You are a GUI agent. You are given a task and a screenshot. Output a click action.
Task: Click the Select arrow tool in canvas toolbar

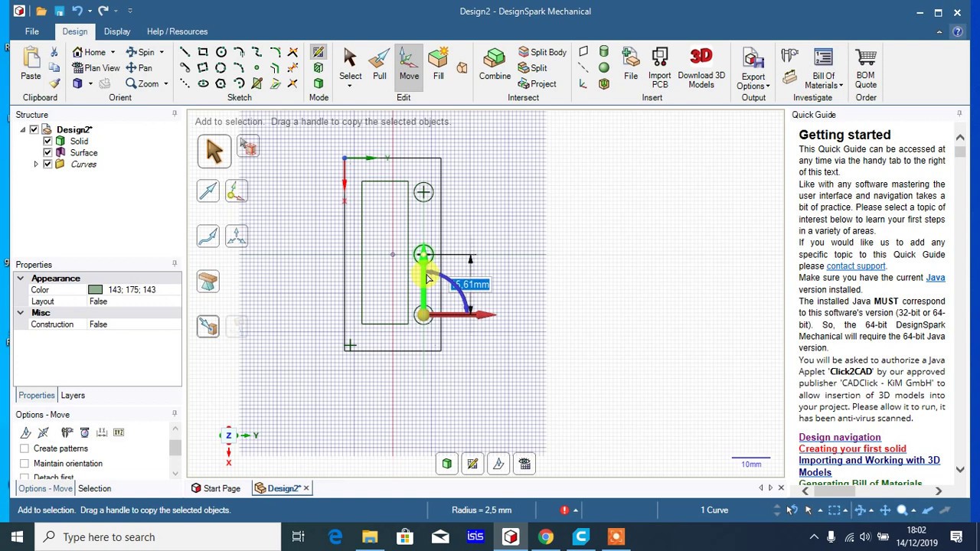point(214,151)
